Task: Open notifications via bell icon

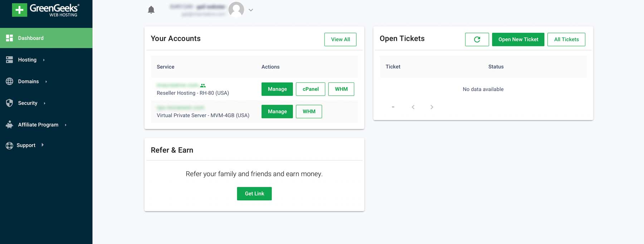Action: tap(151, 10)
